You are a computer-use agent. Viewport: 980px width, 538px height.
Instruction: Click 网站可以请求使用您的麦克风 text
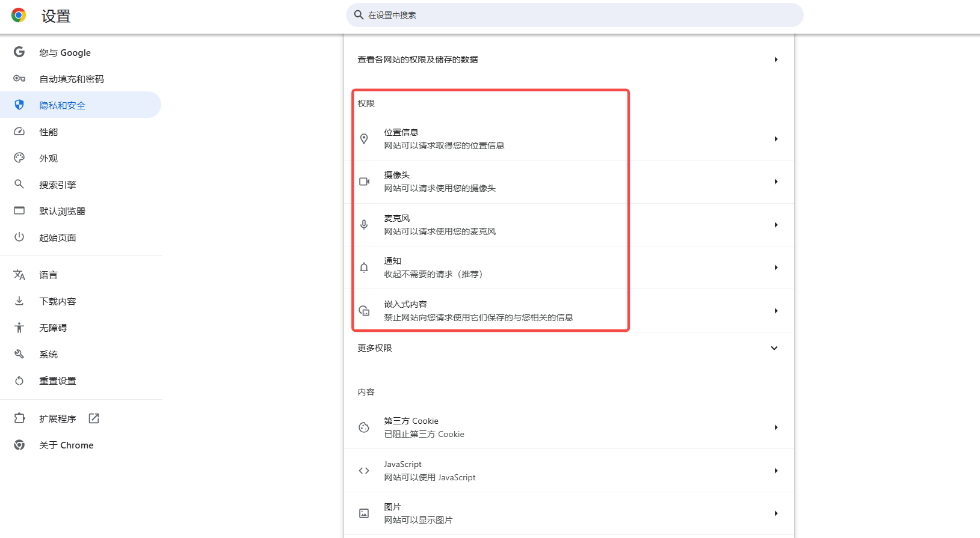point(440,231)
